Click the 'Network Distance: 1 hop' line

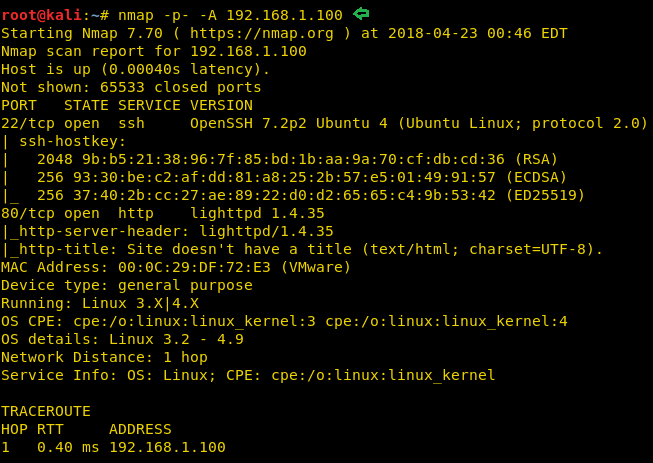pos(105,357)
